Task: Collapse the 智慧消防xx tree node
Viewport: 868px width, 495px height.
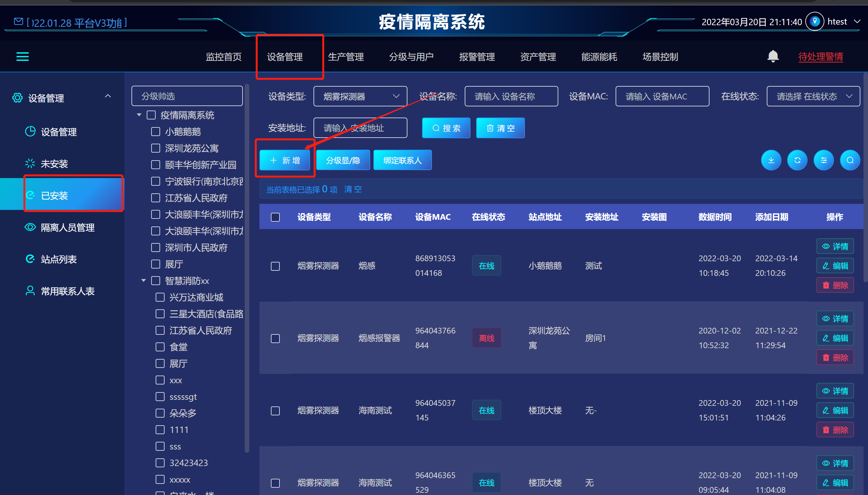Action: (x=143, y=281)
